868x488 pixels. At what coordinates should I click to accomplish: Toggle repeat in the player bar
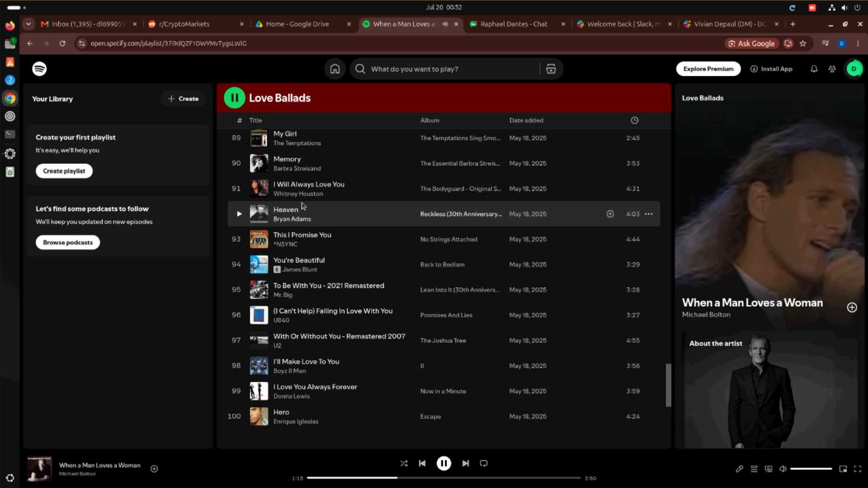pyautogui.click(x=484, y=463)
